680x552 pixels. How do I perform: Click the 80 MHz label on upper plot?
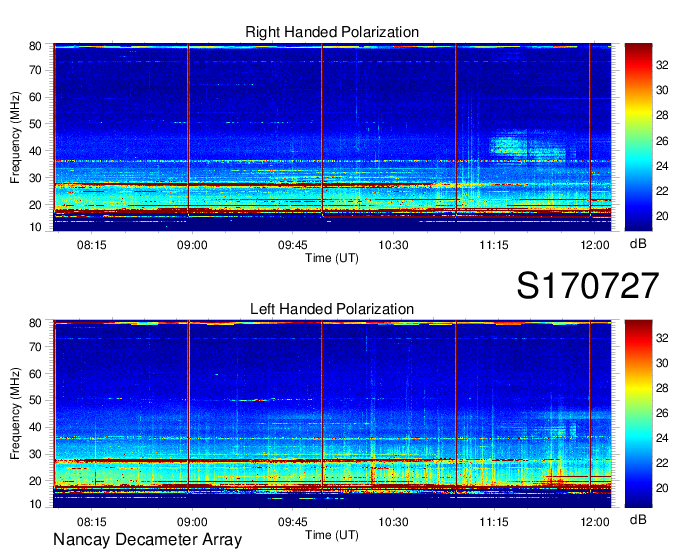35,46
